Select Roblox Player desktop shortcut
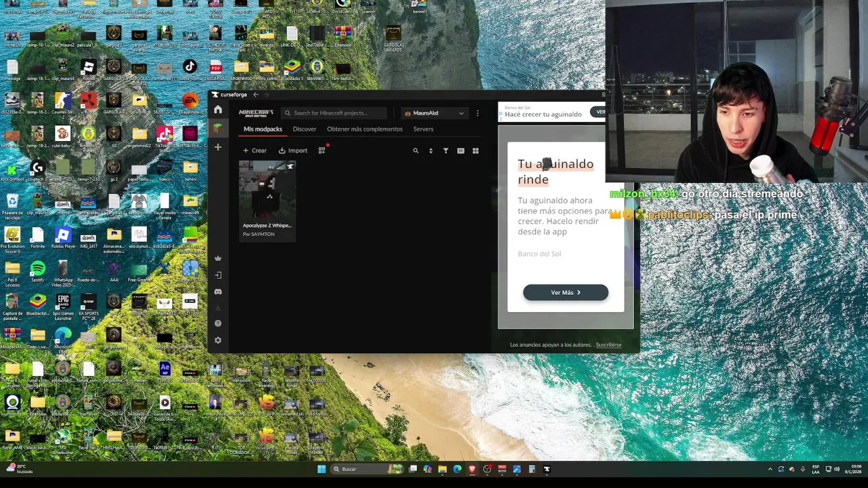 [x=63, y=238]
